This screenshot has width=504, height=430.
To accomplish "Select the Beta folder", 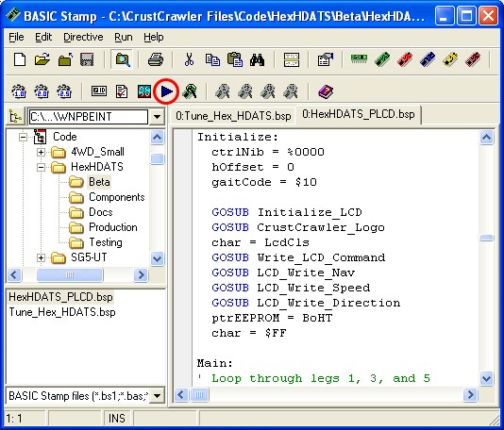I will [x=99, y=182].
